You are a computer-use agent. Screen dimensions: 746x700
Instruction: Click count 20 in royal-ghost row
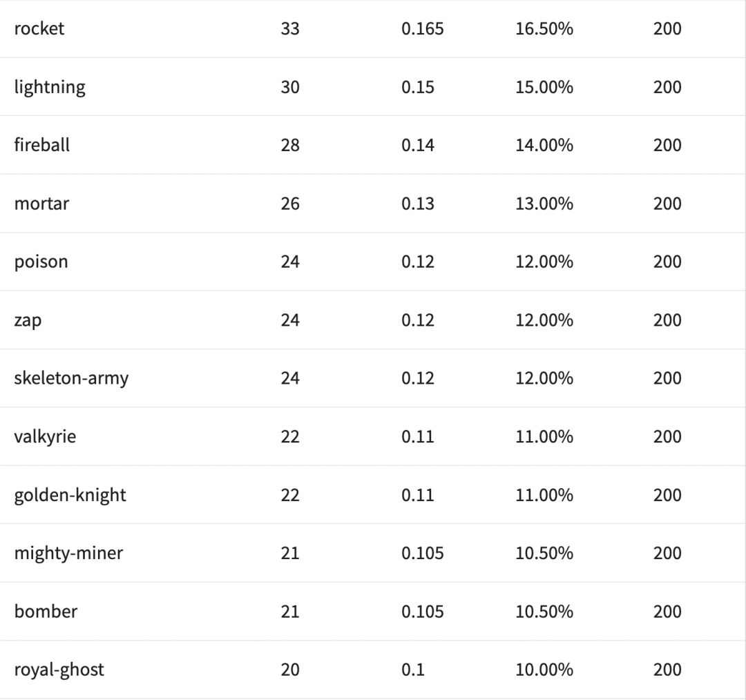[x=290, y=670]
